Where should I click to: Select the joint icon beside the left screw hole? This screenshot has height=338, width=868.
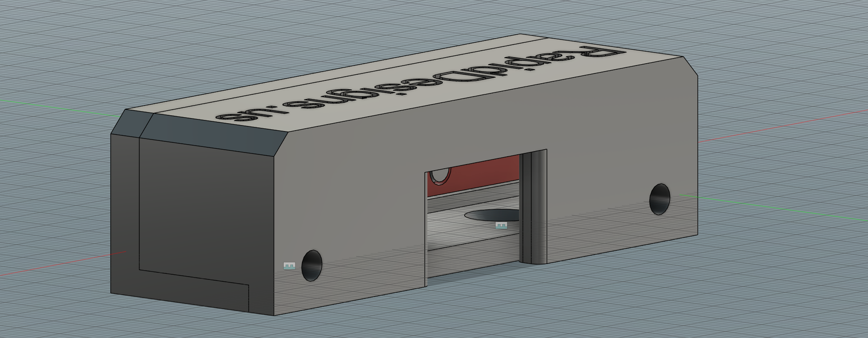click(x=289, y=266)
